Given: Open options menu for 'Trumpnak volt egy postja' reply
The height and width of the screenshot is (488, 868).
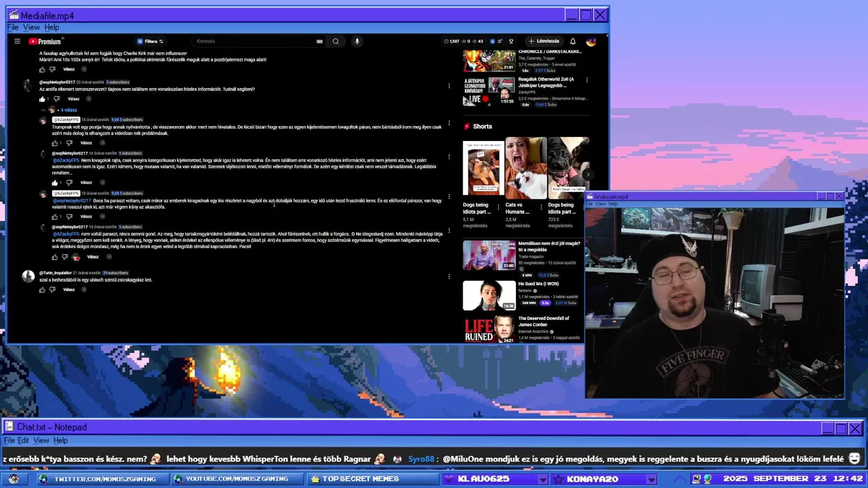Looking at the screenshot, I should (449, 123).
